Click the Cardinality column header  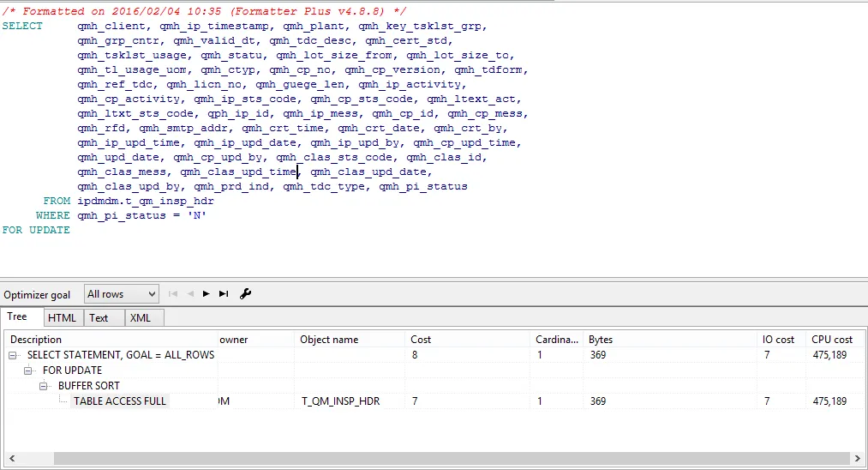point(557,339)
